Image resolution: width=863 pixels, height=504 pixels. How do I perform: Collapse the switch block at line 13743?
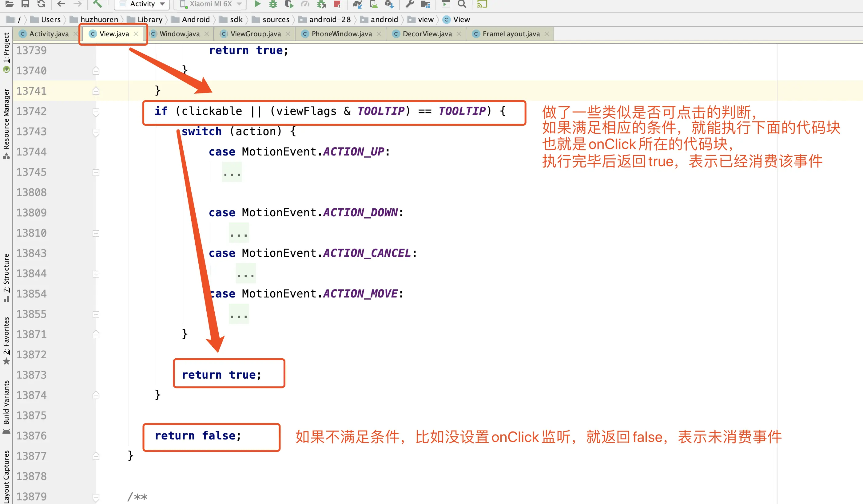(x=96, y=132)
